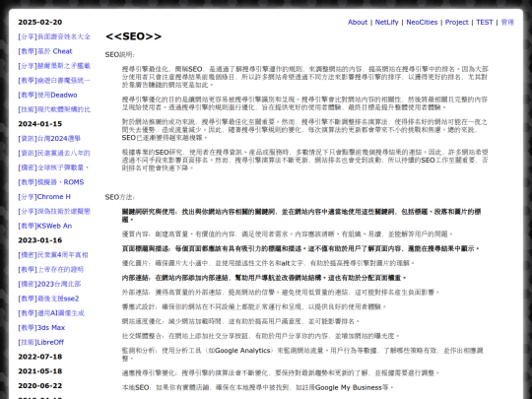Click the paragraph starting '根據專業的SEO研究'
The height and width of the screenshot is (399, 532).
tap(305, 161)
